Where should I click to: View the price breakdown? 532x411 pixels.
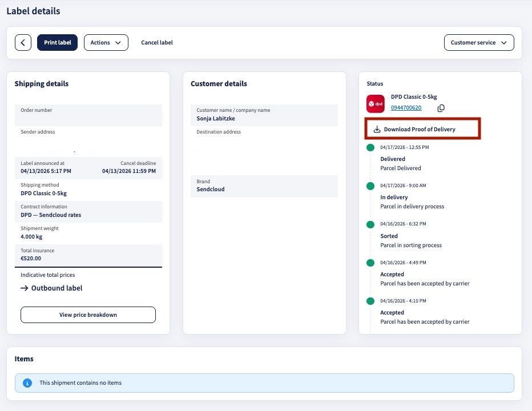tap(88, 315)
